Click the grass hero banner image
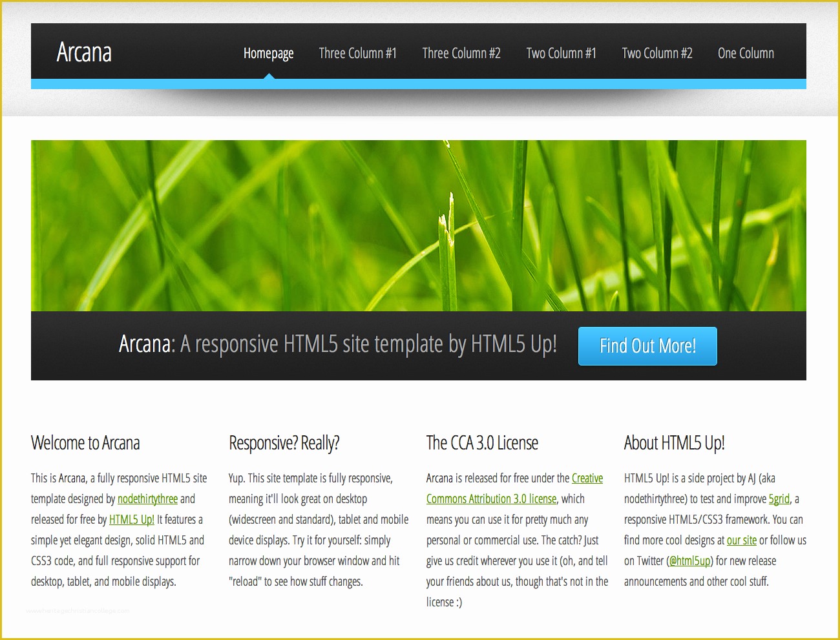This screenshot has height=640, width=840. click(419, 225)
